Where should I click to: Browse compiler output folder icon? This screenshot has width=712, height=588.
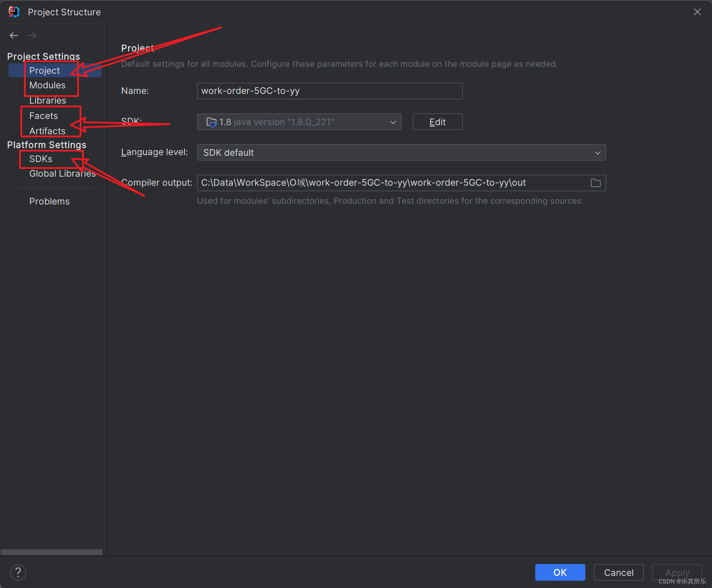595,183
